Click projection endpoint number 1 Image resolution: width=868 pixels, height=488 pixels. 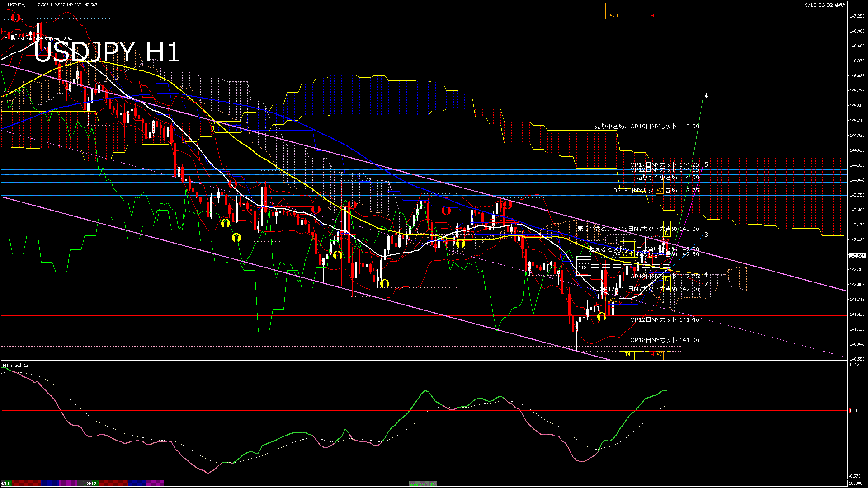(706, 274)
